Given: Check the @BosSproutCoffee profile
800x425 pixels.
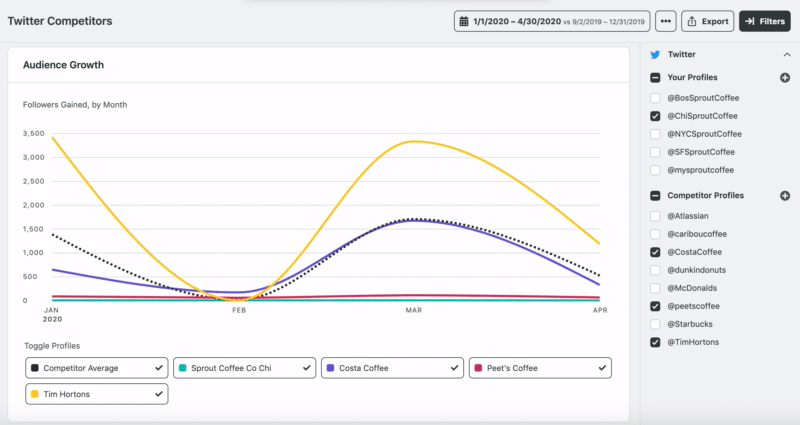Looking at the screenshot, I should (x=655, y=98).
